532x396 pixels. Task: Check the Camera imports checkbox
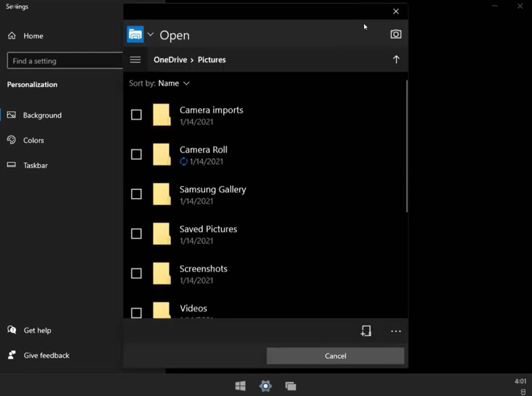136,115
